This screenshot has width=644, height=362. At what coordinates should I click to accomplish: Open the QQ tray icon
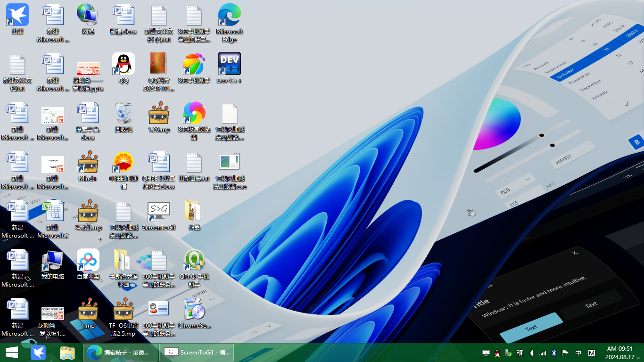pos(497,353)
